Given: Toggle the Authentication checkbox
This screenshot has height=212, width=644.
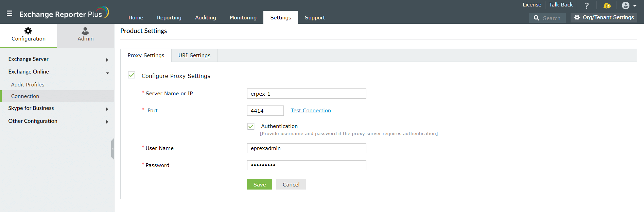Looking at the screenshot, I should (x=251, y=126).
